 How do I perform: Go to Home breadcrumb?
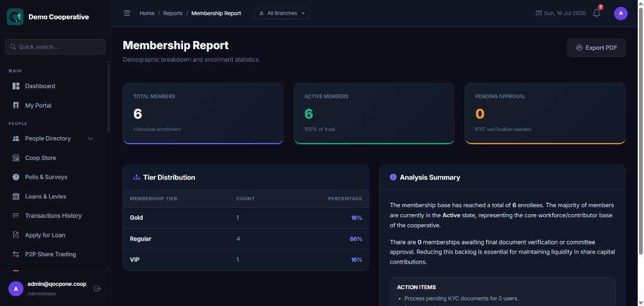click(x=147, y=13)
